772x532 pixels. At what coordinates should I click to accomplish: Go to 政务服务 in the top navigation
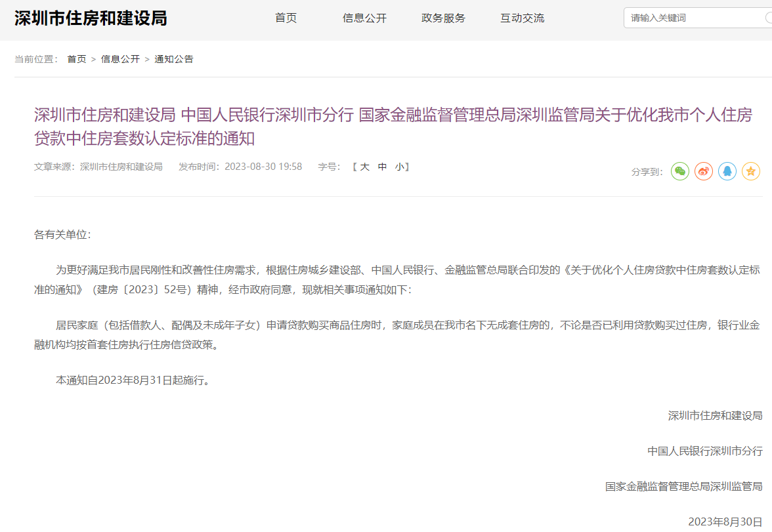[443, 18]
